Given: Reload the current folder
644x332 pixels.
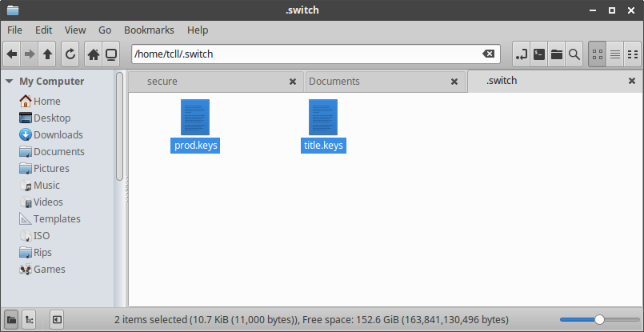Looking at the screenshot, I should (70, 54).
